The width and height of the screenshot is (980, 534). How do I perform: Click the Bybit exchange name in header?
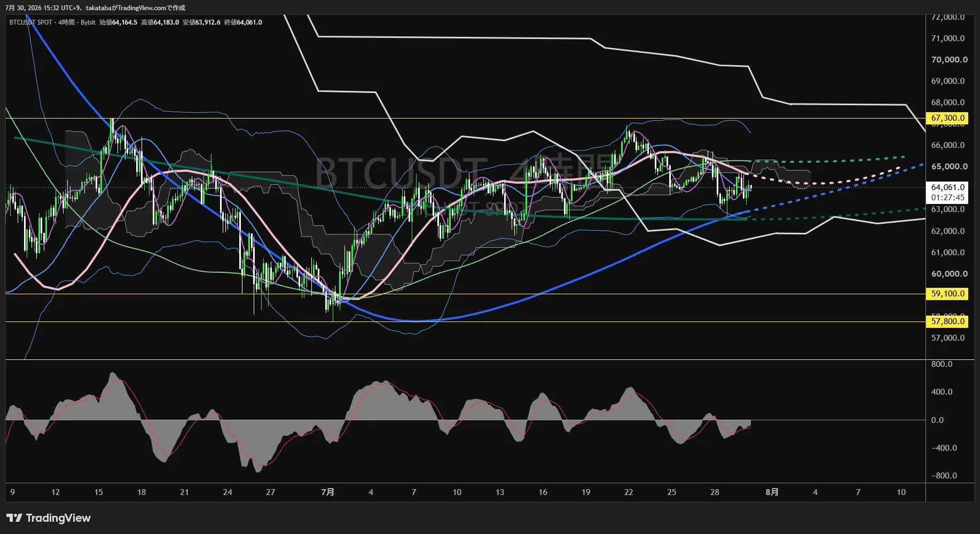[88, 22]
